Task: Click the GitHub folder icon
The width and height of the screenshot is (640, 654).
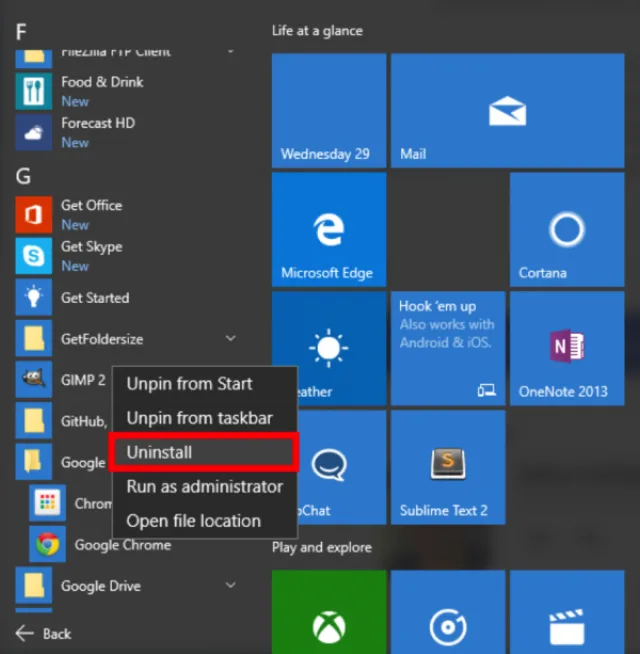Action: pyautogui.click(x=34, y=420)
